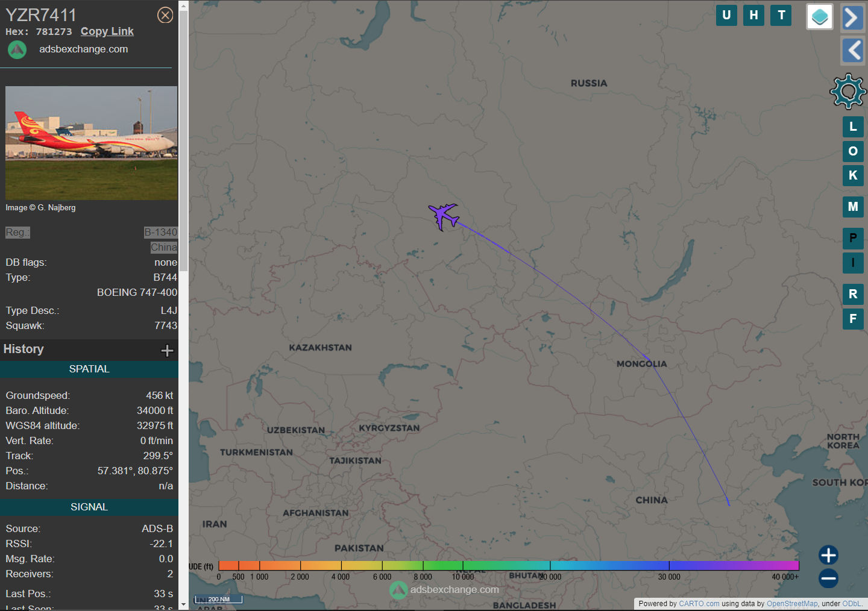The height and width of the screenshot is (611, 868).
Task: Toggle the I button on the map
Action: pos(853,263)
